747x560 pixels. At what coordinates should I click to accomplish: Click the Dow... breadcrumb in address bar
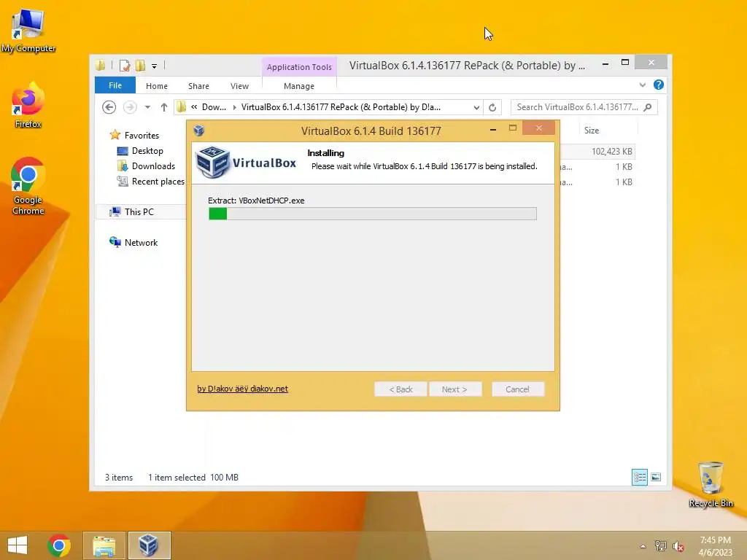pyautogui.click(x=214, y=107)
